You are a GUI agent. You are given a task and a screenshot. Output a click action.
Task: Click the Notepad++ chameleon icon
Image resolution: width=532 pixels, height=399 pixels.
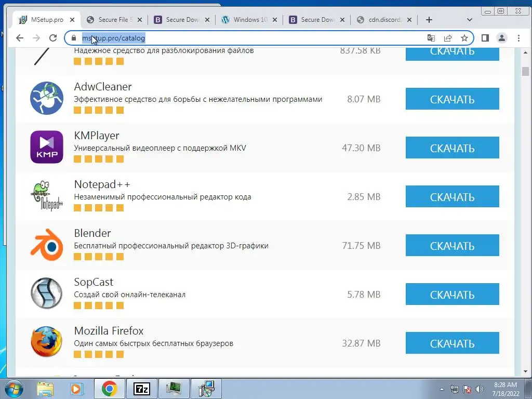click(46, 196)
